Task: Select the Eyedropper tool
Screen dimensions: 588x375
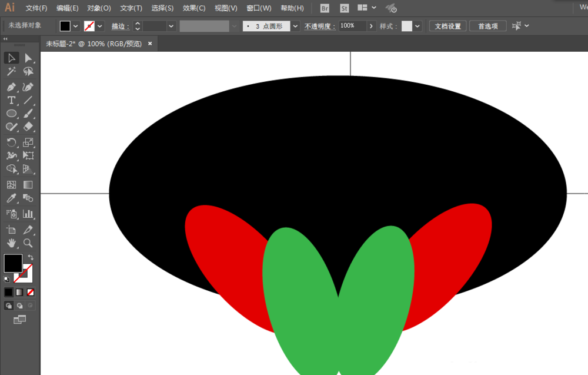Action: coord(11,198)
